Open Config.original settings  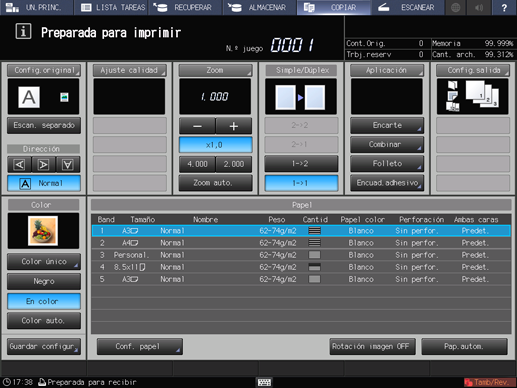[44, 70]
